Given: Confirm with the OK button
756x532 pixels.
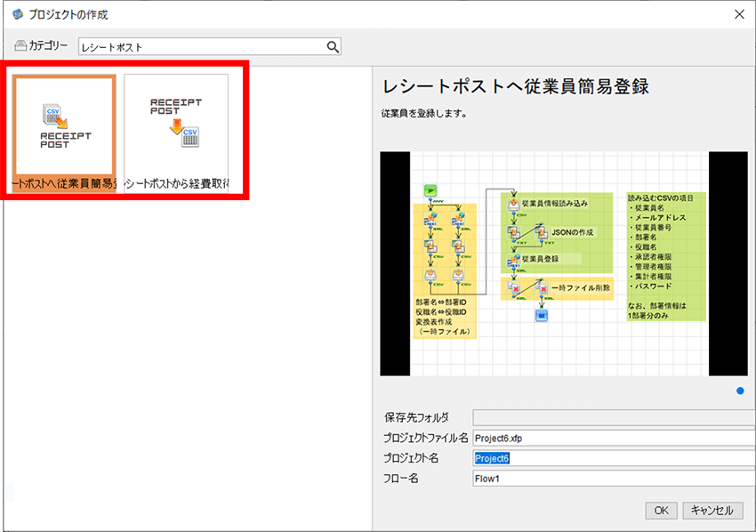Looking at the screenshot, I should click(x=661, y=511).
